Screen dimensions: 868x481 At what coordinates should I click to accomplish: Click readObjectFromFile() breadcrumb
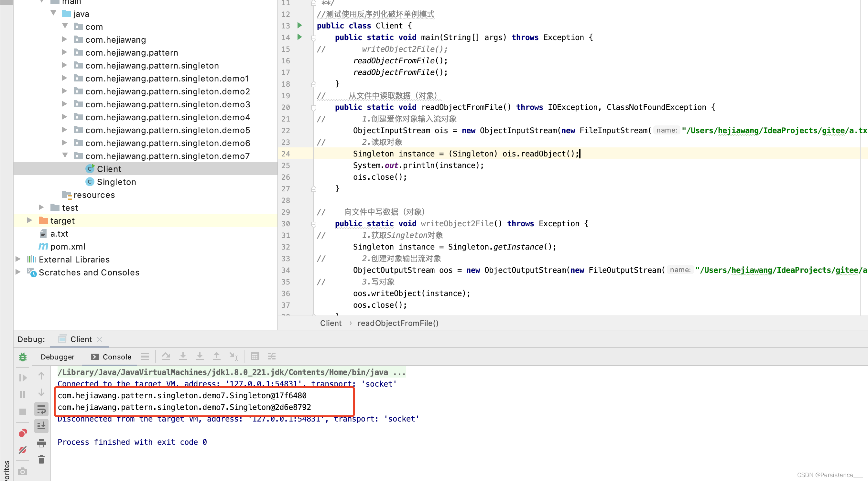pyautogui.click(x=398, y=323)
